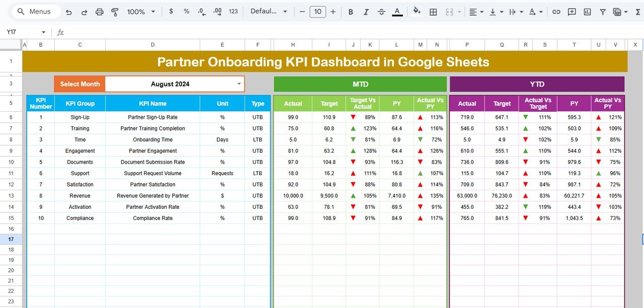The image size is (644, 308).
Task: Apply percent format
Action: 186,11
